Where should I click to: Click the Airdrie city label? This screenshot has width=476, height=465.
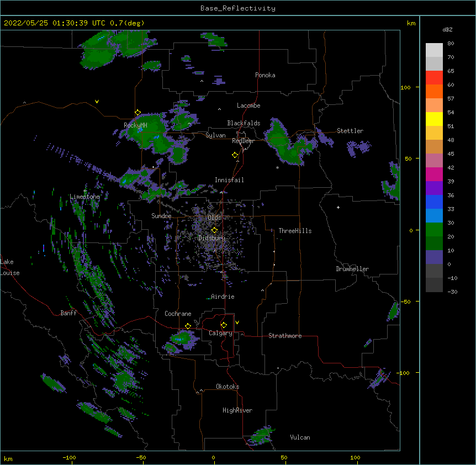point(223,297)
